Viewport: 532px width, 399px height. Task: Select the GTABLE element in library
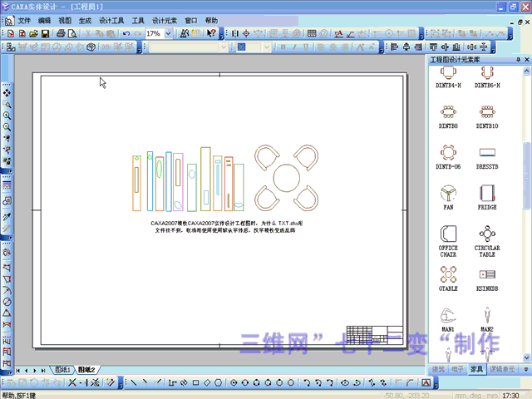pos(448,279)
